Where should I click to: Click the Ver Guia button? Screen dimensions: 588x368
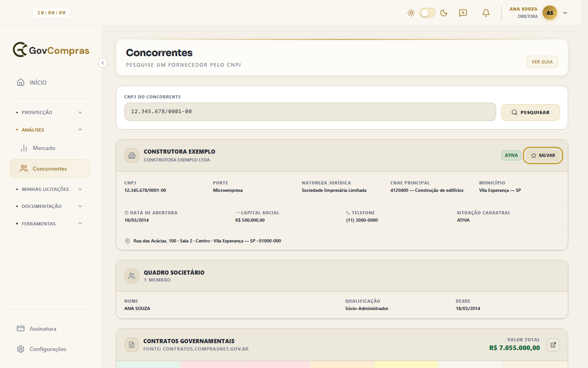tap(542, 62)
